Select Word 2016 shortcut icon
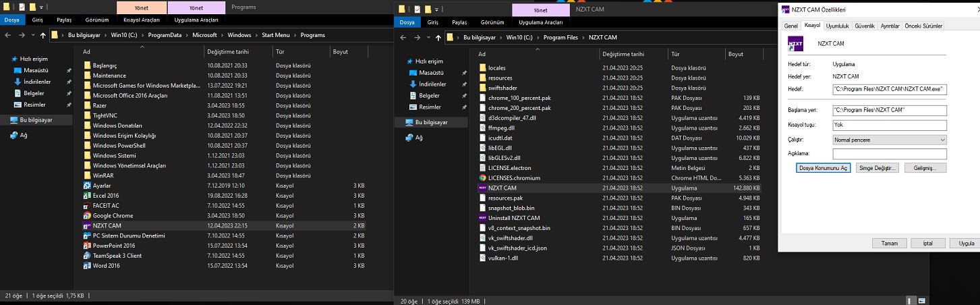980x305 pixels. [87, 266]
